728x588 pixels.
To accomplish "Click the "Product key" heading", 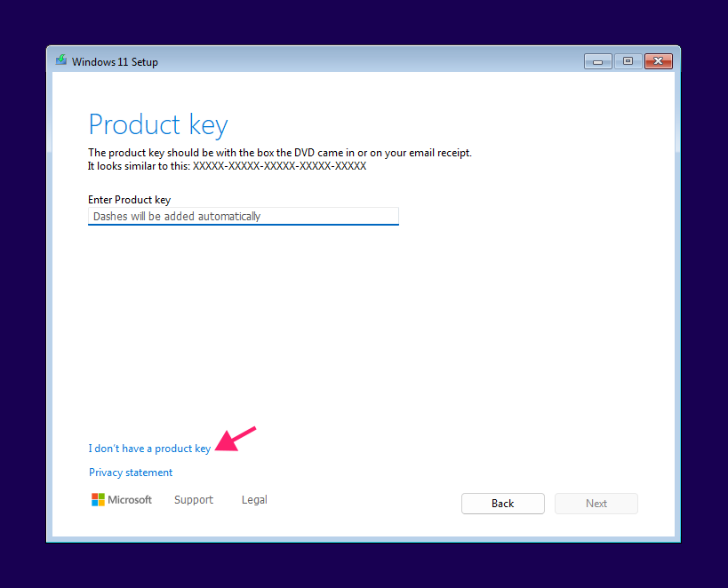I will [158, 125].
